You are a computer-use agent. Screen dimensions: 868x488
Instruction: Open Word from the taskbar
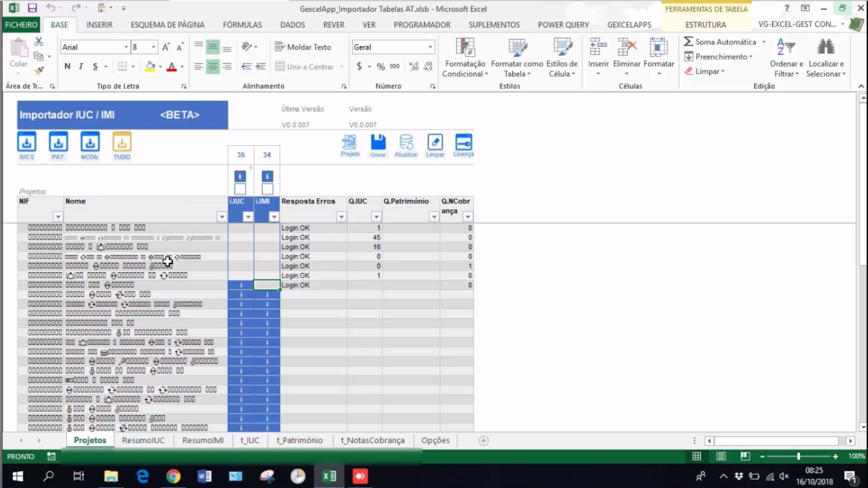[x=204, y=476]
